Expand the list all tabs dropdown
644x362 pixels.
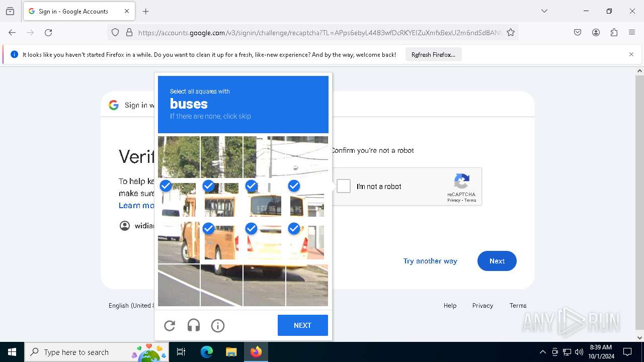[x=544, y=11]
